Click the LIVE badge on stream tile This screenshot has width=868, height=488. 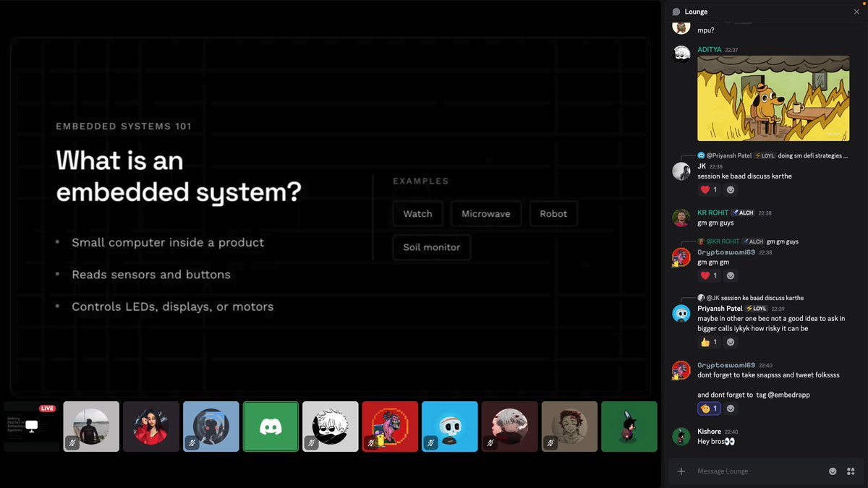48,408
